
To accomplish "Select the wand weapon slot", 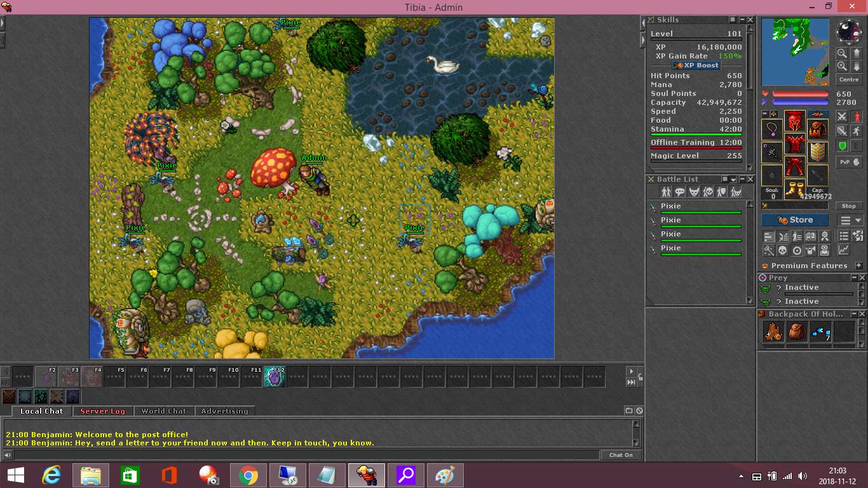I will click(x=771, y=152).
